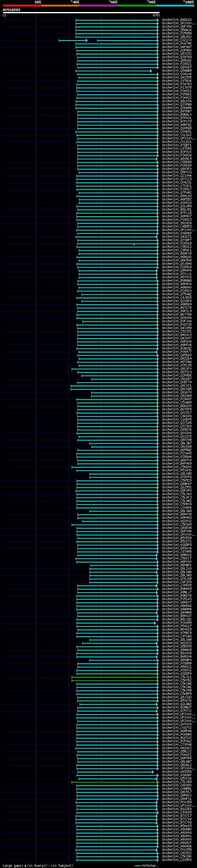Image resolution: width=197 pixels, height=868 pixels.
Task: Click the query name AV518293
Action: coord(11,10)
